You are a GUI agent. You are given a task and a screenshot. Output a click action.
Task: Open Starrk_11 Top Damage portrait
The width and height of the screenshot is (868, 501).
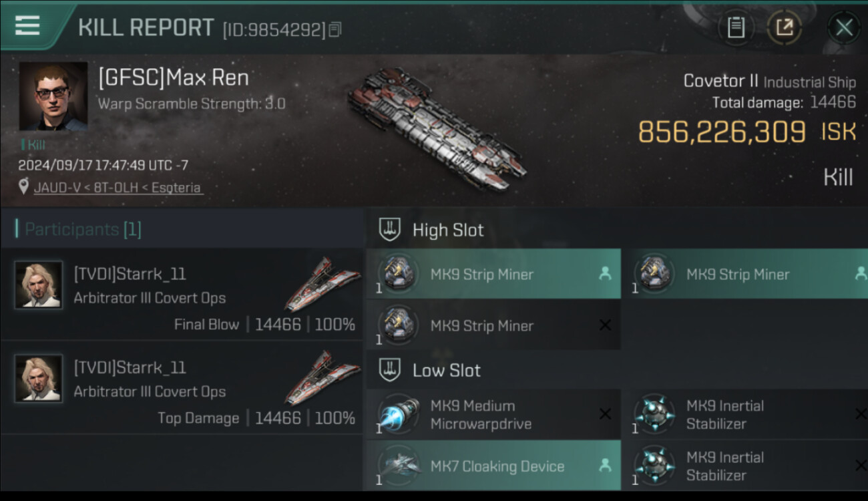(39, 378)
